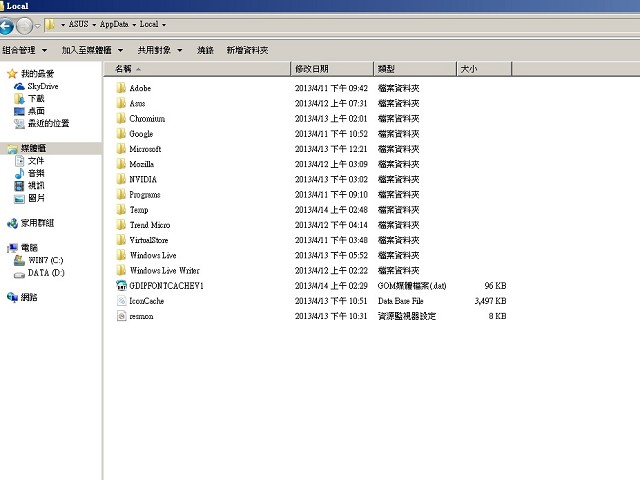Open the WIN7 (C:) drive icon
The height and width of the screenshot is (480, 640).
click(x=19, y=260)
